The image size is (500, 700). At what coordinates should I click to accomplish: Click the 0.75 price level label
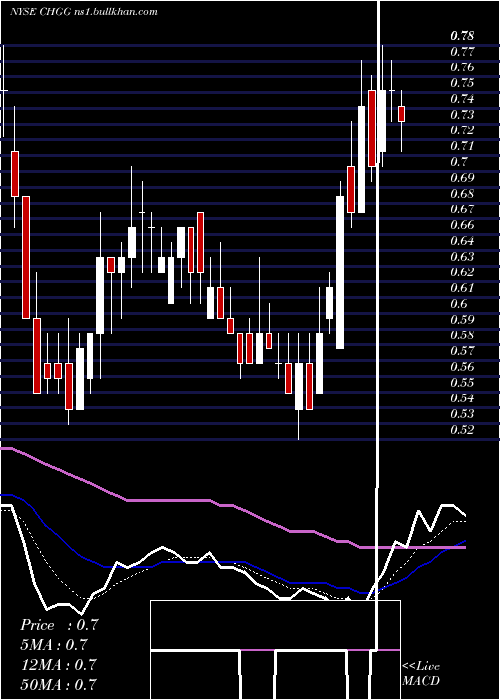tap(462, 83)
